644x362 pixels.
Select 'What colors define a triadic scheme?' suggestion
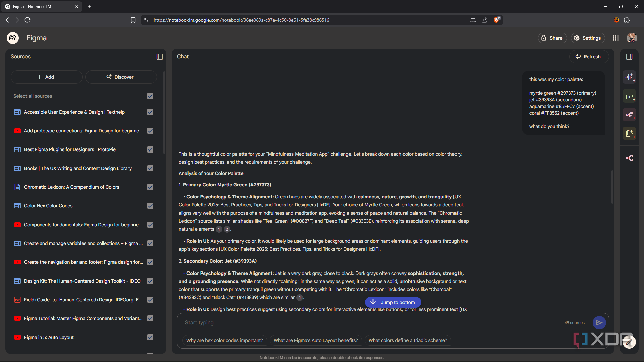click(x=408, y=340)
